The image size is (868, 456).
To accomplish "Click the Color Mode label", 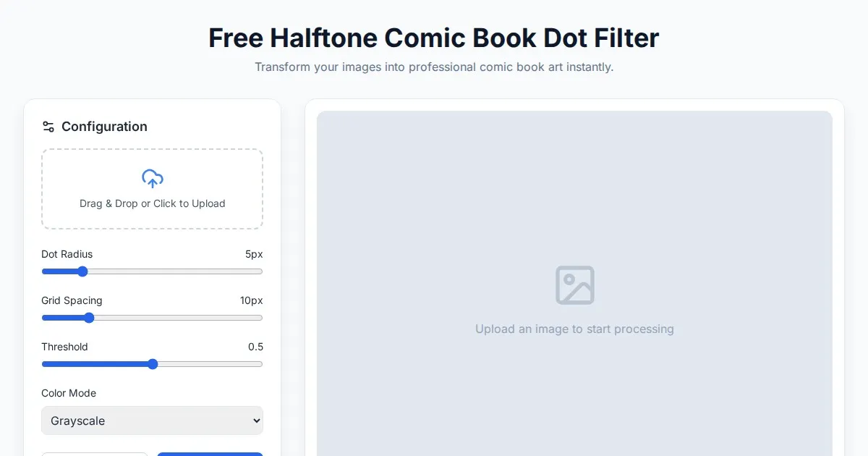I will click(x=69, y=393).
